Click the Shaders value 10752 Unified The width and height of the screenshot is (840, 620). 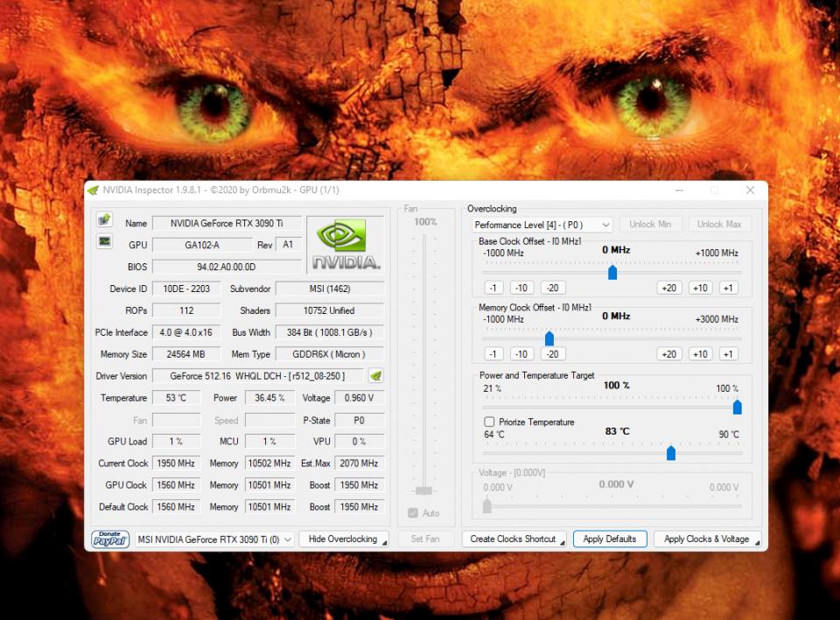point(330,310)
